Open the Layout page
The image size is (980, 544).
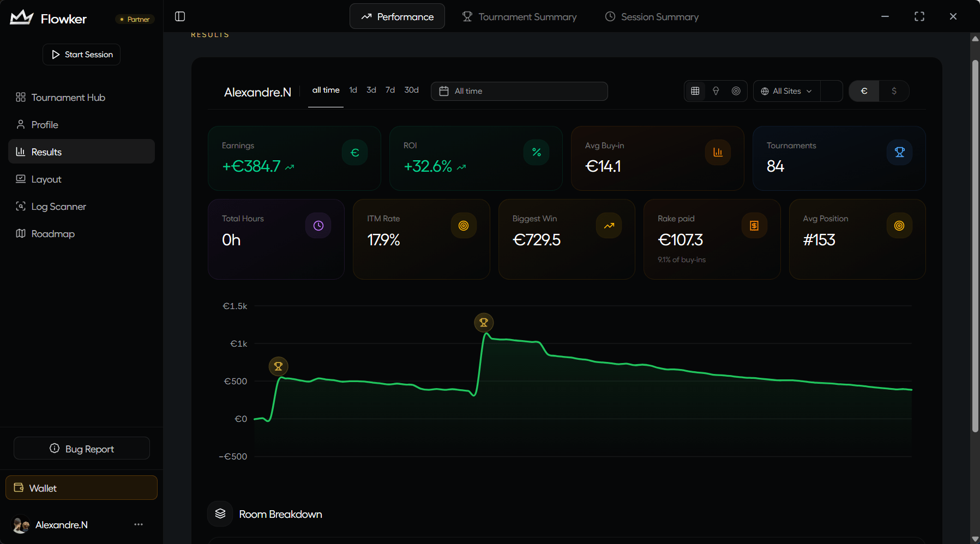pos(81,179)
